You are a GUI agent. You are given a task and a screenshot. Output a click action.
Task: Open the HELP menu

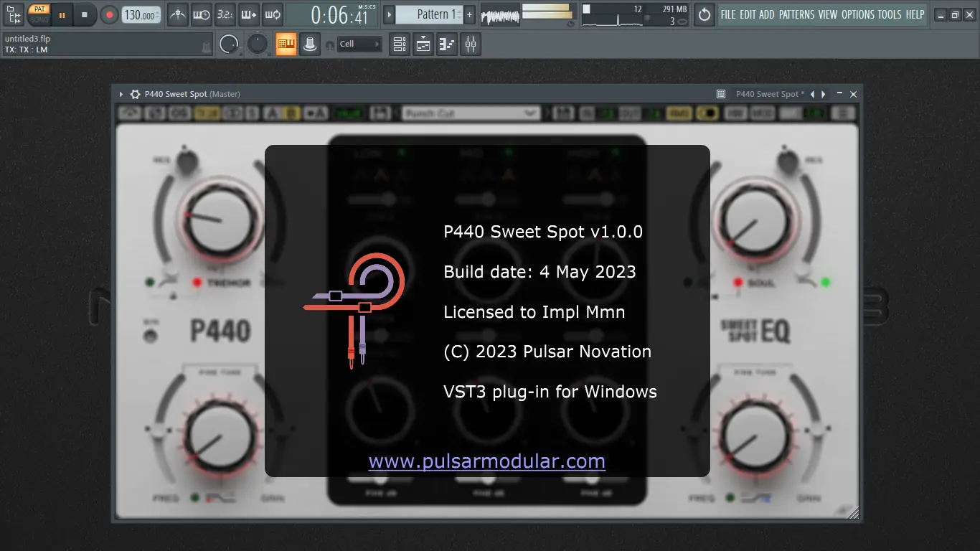pyautogui.click(x=915, y=14)
